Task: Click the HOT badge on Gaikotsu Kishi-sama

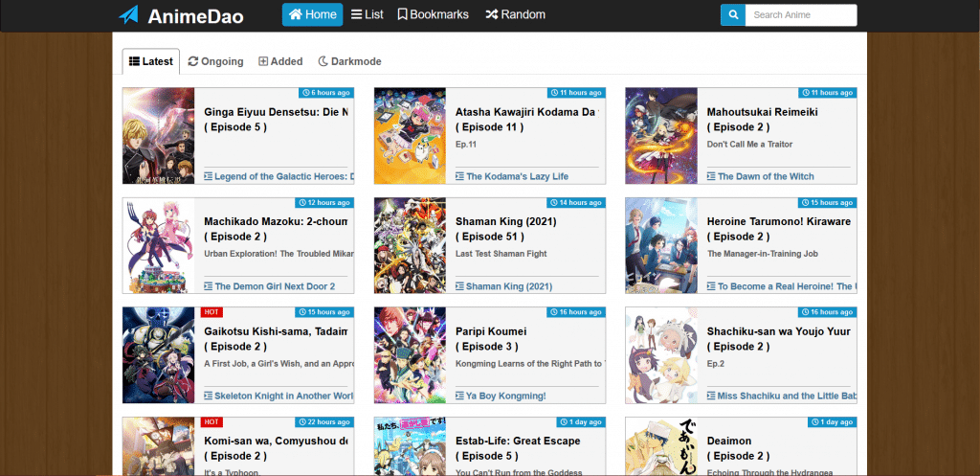Action: (x=212, y=312)
